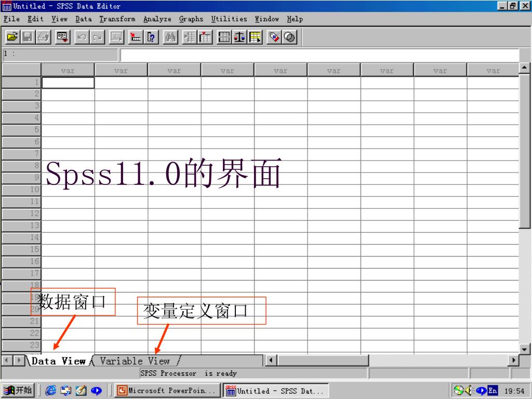Click the Select Cases toolbar icon
The width and height of the screenshot is (532, 399).
pos(255,37)
